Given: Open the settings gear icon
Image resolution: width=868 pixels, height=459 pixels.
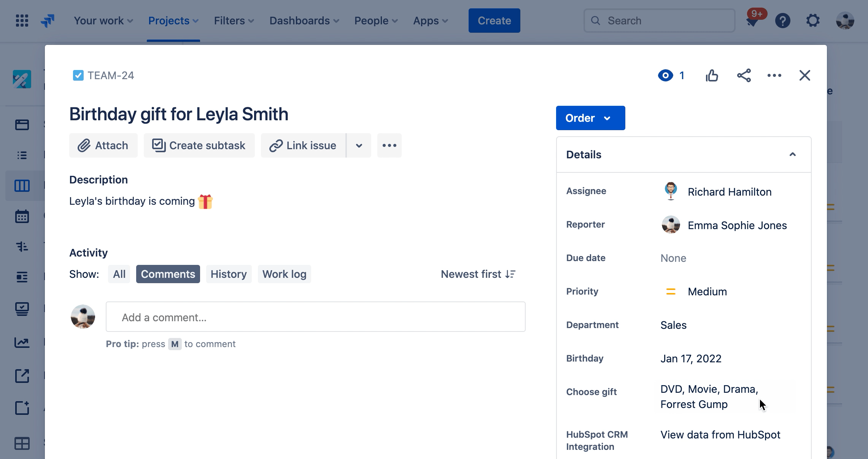Looking at the screenshot, I should [813, 20].
